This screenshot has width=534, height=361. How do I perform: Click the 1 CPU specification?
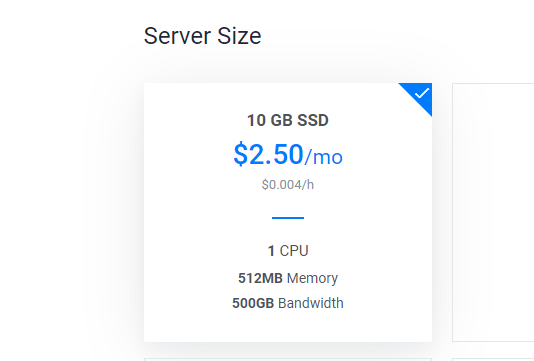[288, 251]
